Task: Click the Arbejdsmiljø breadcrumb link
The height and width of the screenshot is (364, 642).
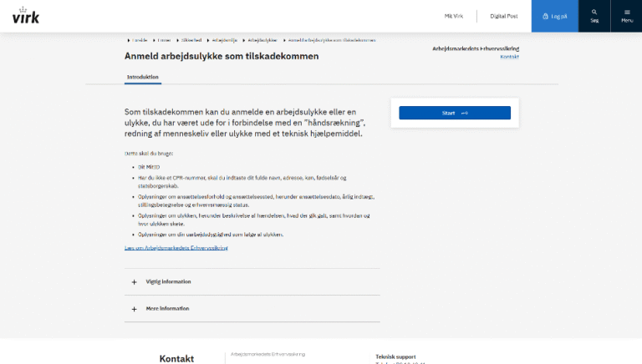Action: click(x=225, y=40)
